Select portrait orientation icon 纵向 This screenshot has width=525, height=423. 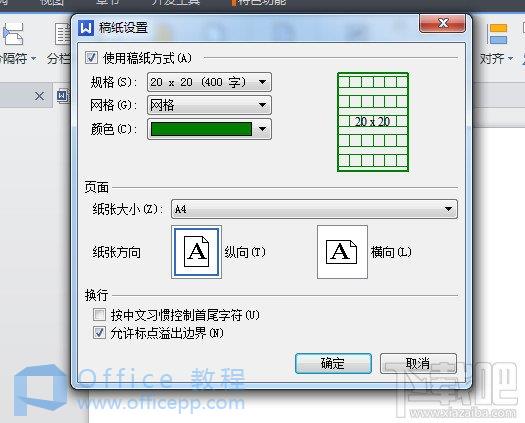point(197,252)
